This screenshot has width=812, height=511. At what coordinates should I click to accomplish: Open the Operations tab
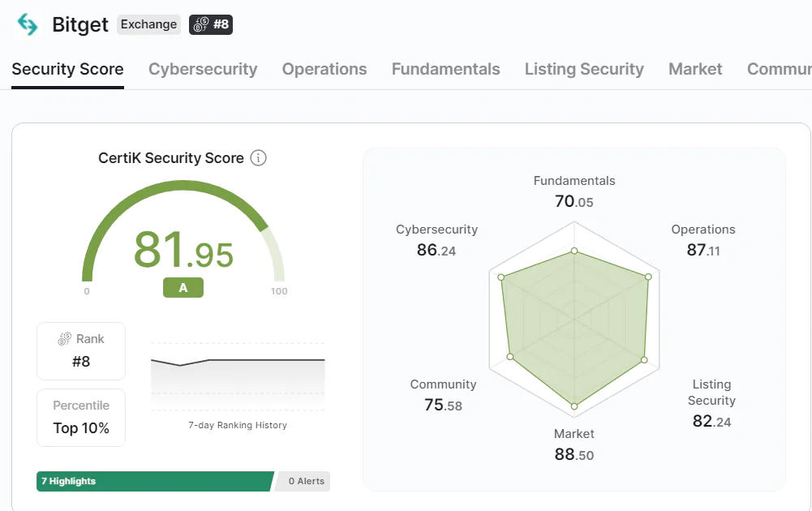(324, 70)
